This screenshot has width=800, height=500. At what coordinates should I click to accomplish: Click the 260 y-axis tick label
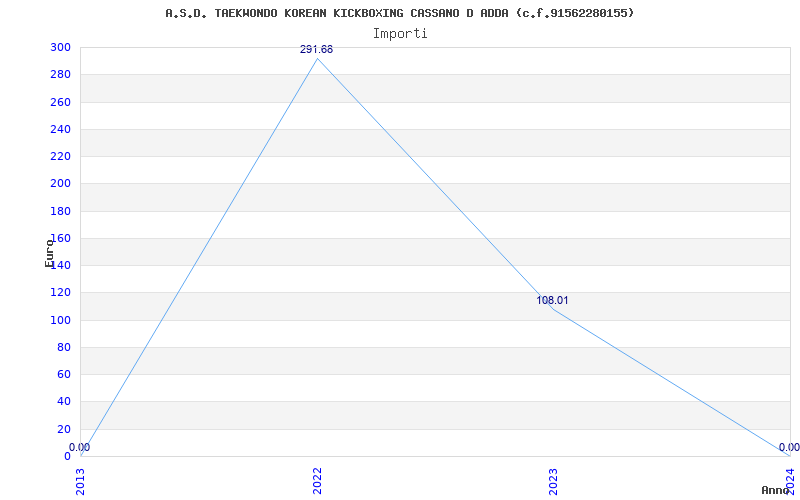point(60,102)
